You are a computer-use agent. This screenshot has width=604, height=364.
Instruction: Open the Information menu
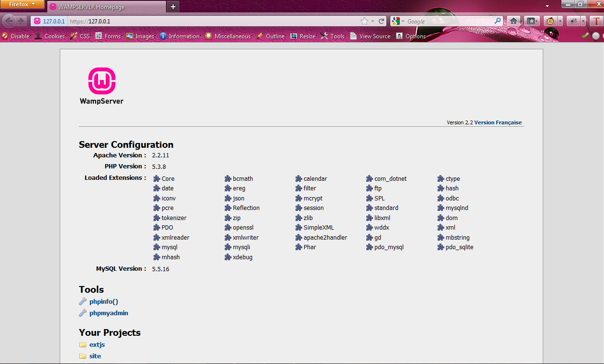pyautogui.click(x=180, y=36)
